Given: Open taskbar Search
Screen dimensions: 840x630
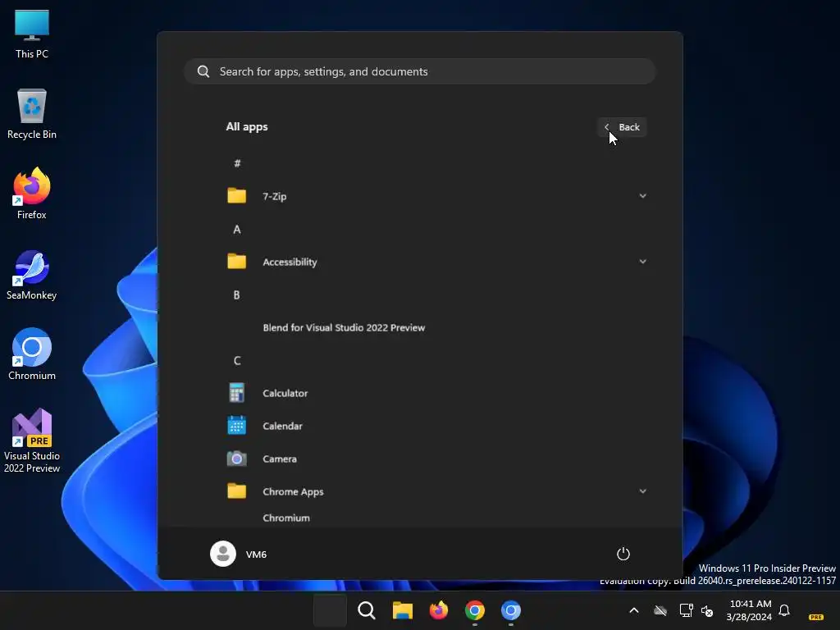Looking at the screenshot, I should tap(367, 610).
